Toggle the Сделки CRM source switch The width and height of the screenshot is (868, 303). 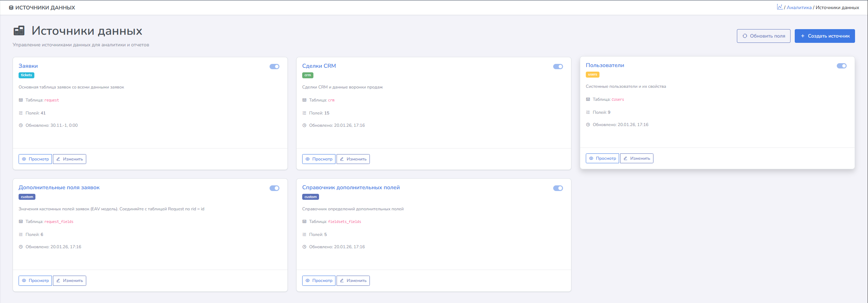click(558, 67)
